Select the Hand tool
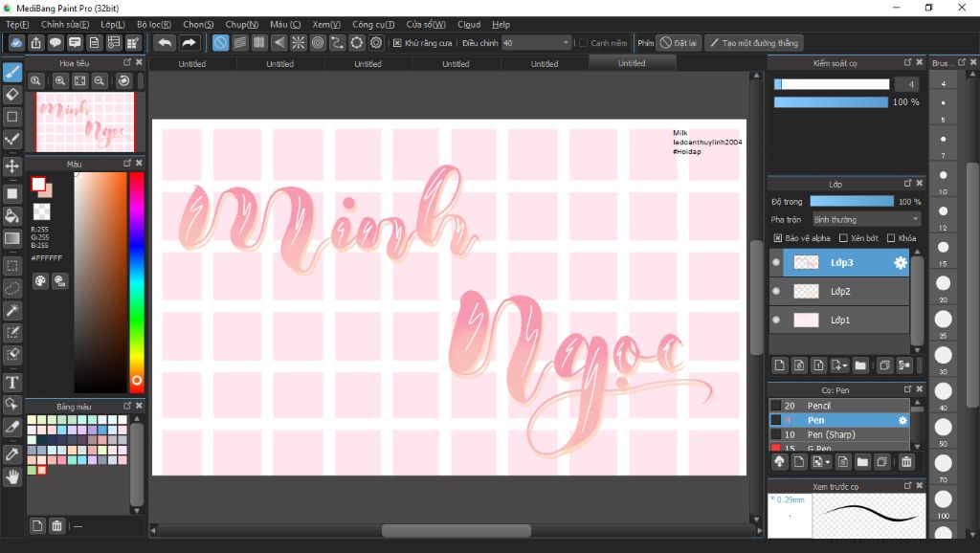The image size is (980, 553). pyautogui.click(x=12, y=476)
